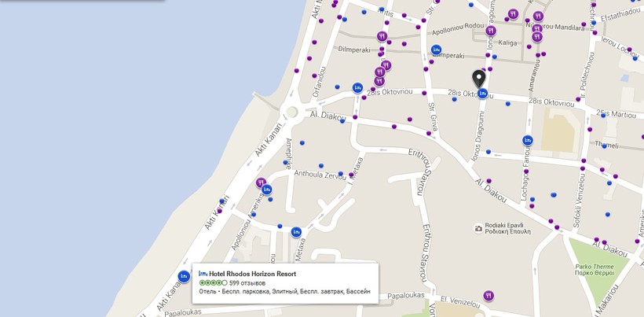Click the green rating circles in tooltip

coord(213,283)
